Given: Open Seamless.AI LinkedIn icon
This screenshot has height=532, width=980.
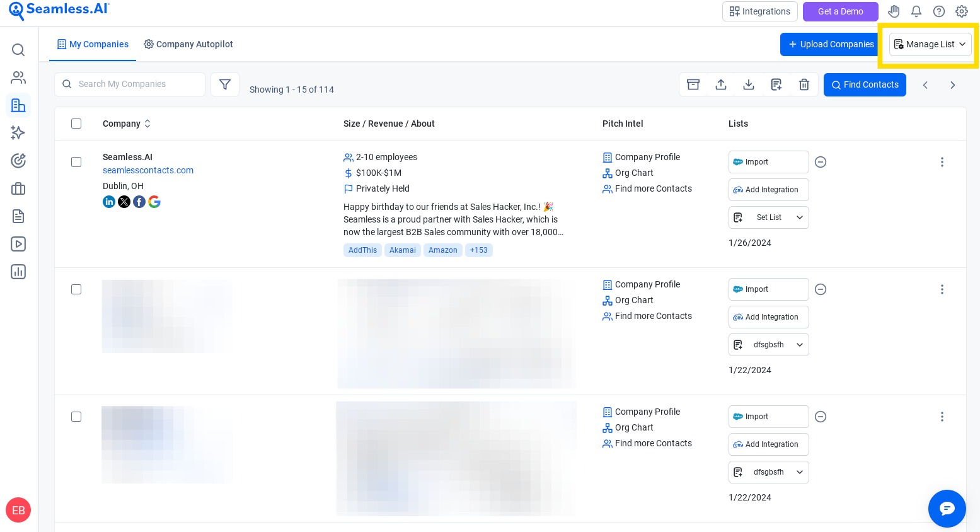Looking at the screenshot, I should 109,202.
